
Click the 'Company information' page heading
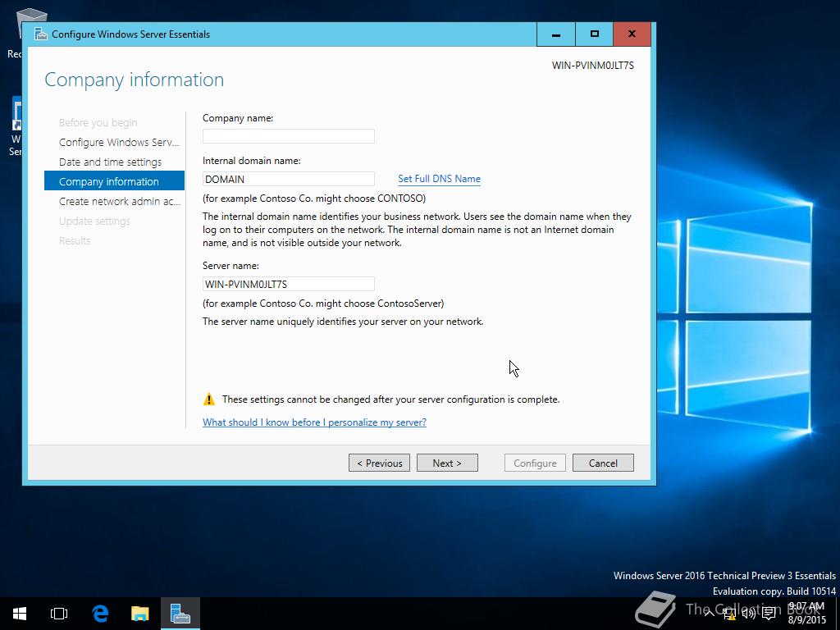pyautogui.click(x=135, y=80)
